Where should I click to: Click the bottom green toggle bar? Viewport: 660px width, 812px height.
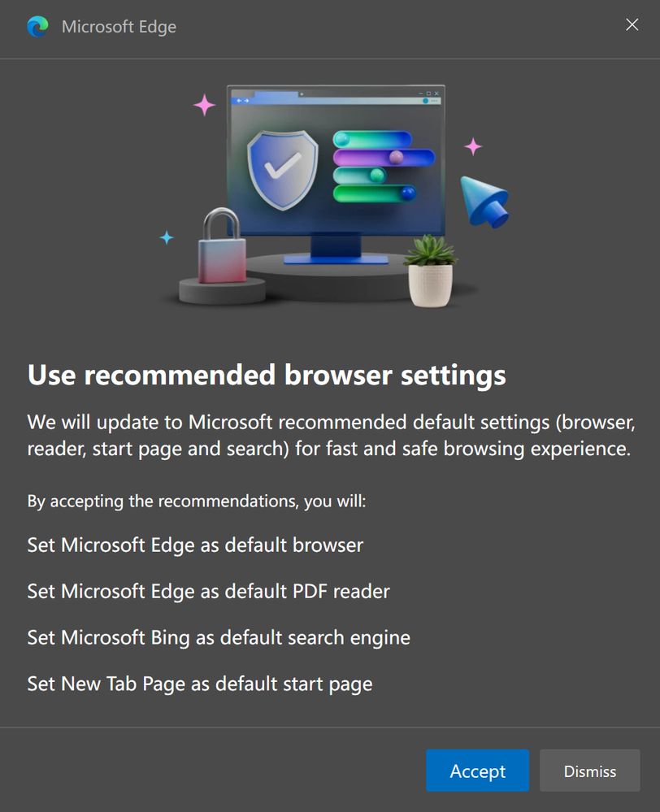pyautogui.click(x=375, y=193)
